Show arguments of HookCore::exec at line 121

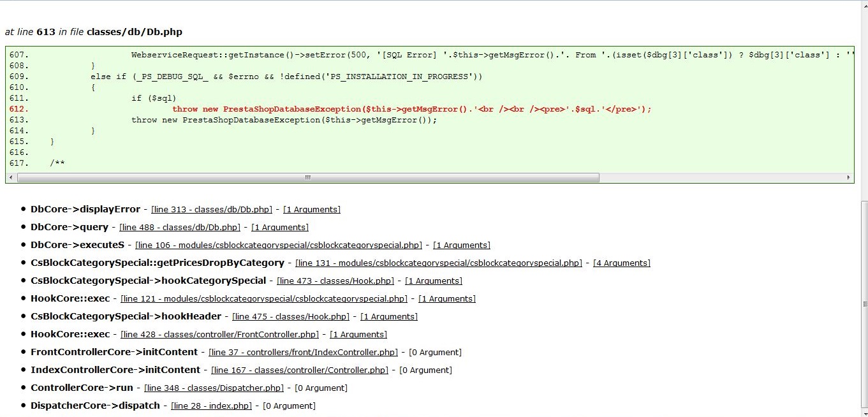click(x=447, y=298)
